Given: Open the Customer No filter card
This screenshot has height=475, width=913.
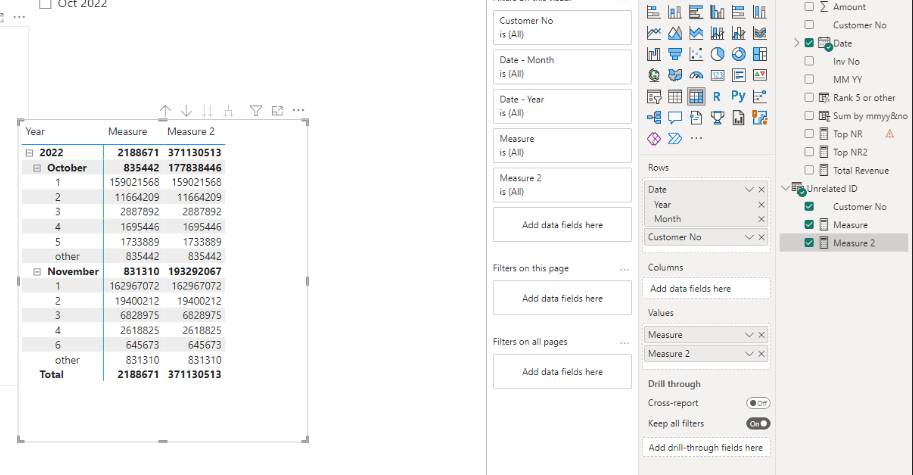Looking at the screenshot, I should tap(562, 27).
